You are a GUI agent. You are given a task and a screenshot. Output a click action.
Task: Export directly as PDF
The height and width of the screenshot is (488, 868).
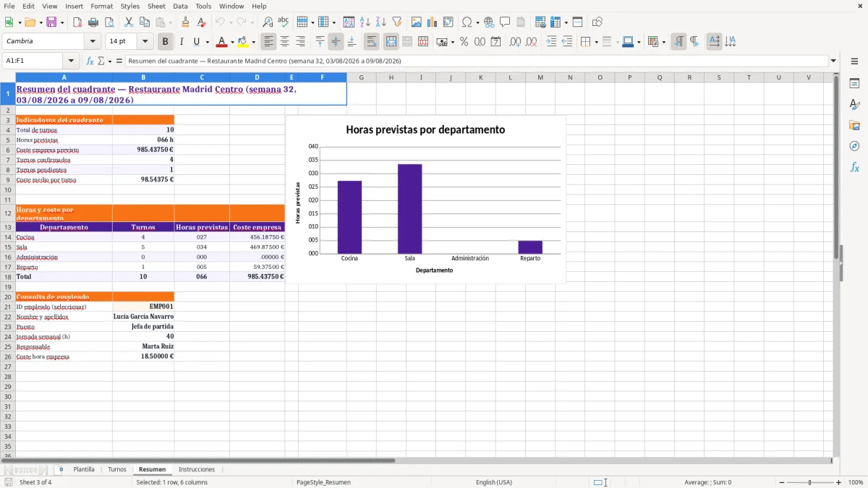(77, 22)
